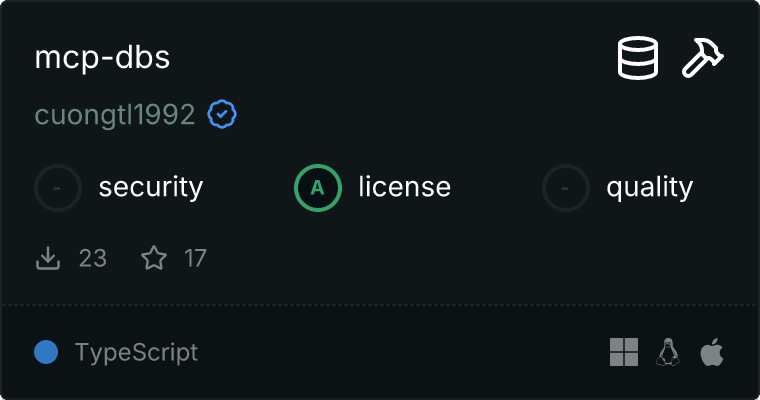This screenshot has height=400, width=760.
Task: Click the hammer tools icon
Action: click(703, 58)
